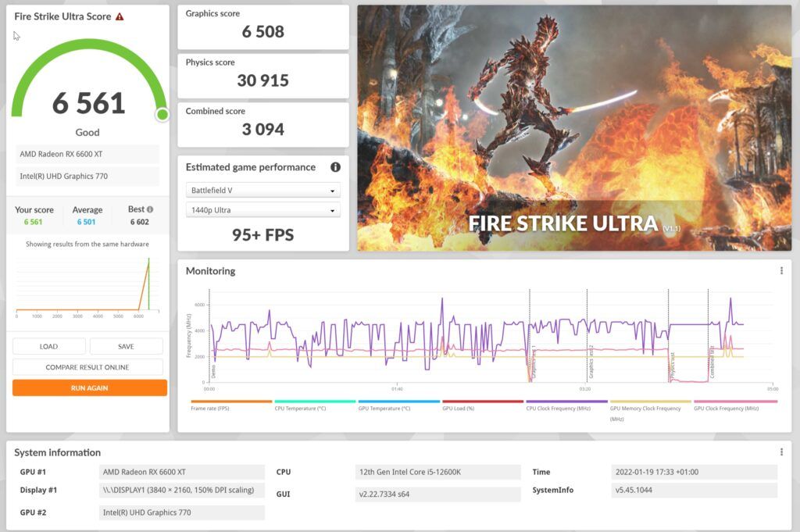This screenshot has width=800, height=532.
Task: Click the Combined score value 3 094
Action: tap(262, 130)
